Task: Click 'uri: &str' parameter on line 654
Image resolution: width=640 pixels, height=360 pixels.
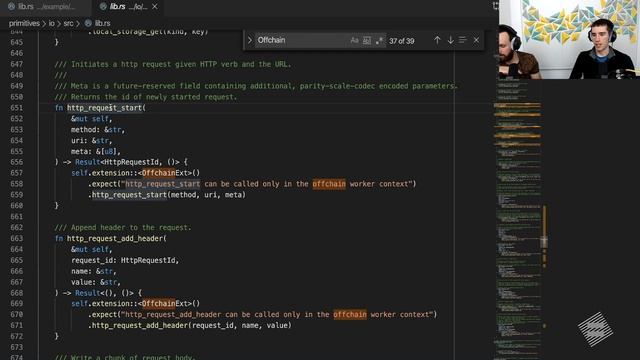Action: pyautogui.click(x=91, y=140)
